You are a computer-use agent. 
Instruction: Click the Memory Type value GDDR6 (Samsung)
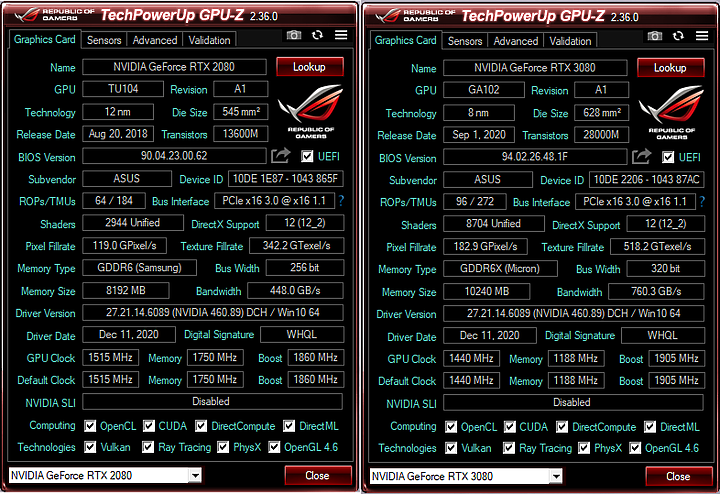point(140,268)
